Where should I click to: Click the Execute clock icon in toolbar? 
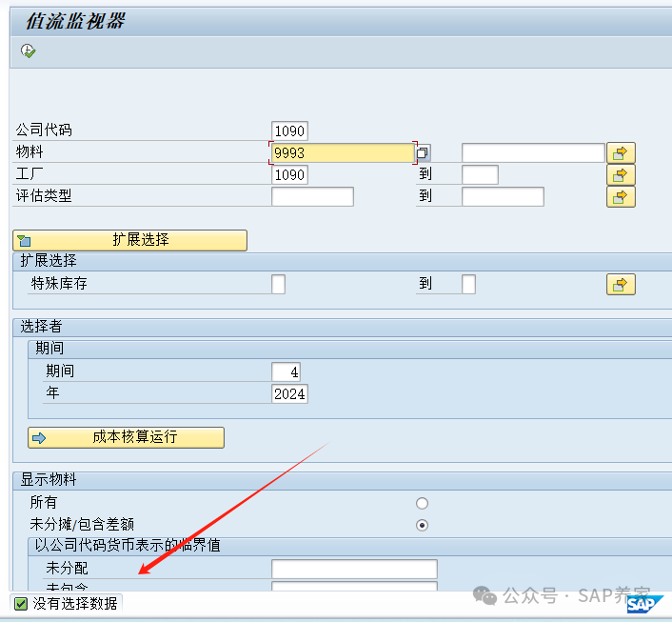29,51
